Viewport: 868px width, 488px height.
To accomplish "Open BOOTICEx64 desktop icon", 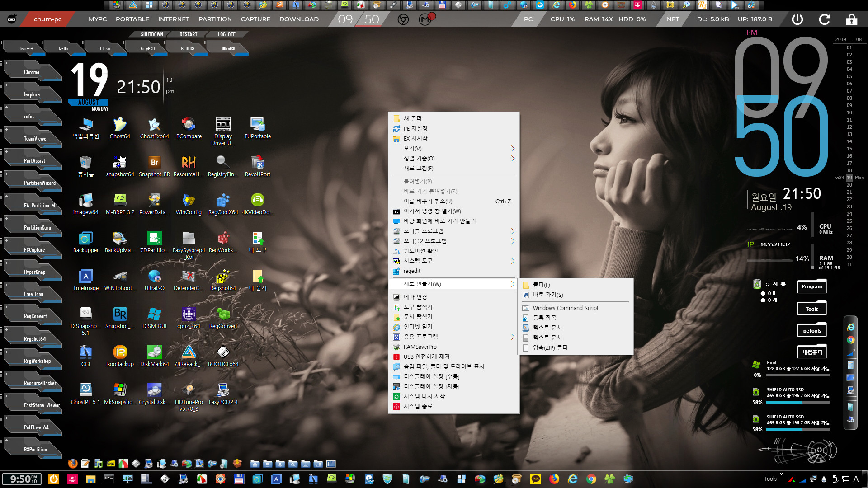I will pos(223,356).
